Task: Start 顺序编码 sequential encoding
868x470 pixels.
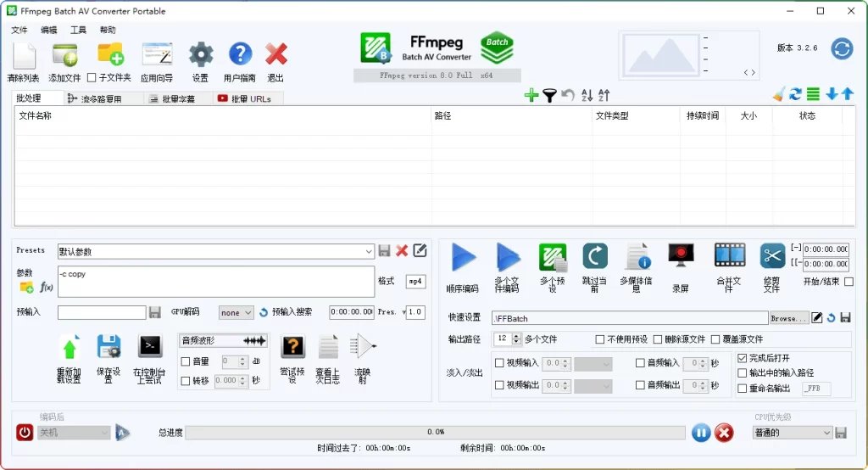Action: point(463,257)
